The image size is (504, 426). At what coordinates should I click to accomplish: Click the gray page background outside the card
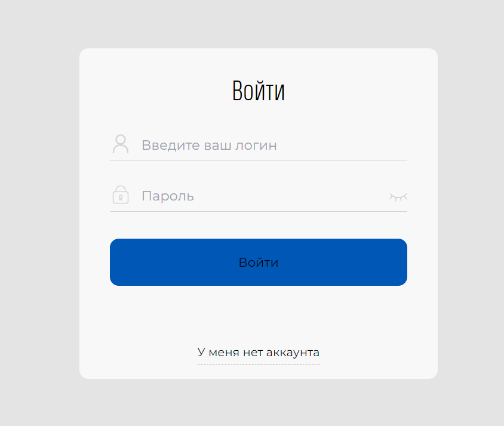point(36,215)
